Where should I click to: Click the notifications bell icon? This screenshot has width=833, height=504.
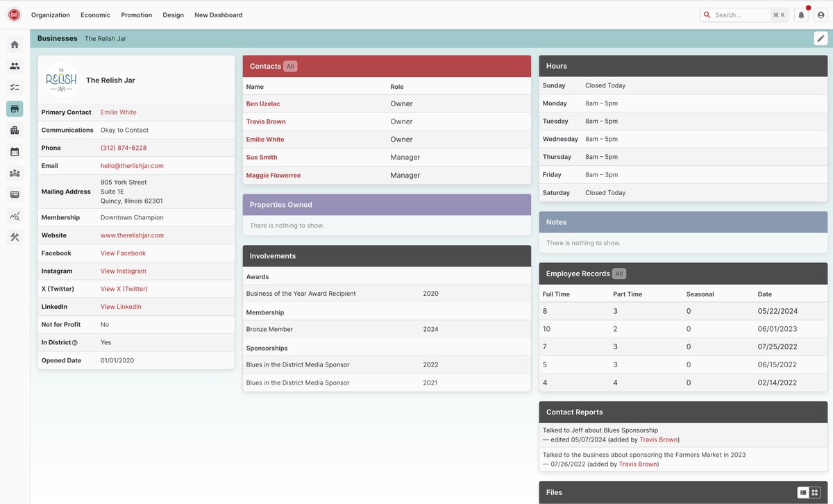tap(802, 15)
